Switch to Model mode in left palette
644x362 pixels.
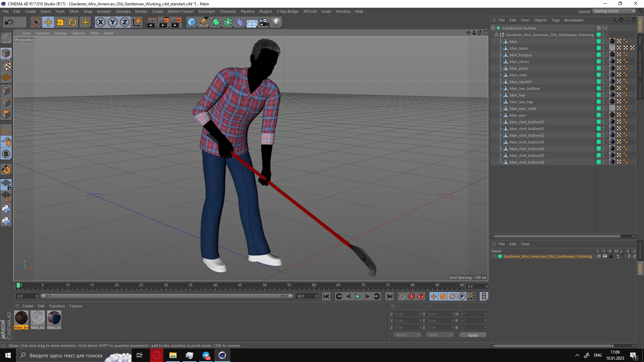[x=6, y=53]
